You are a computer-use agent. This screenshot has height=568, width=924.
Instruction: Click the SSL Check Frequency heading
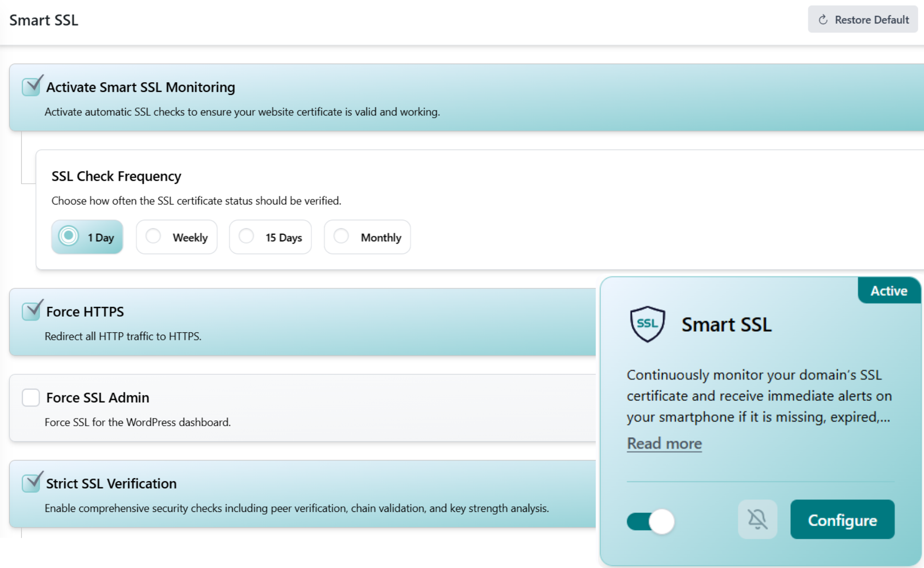[x=116, y=176]
